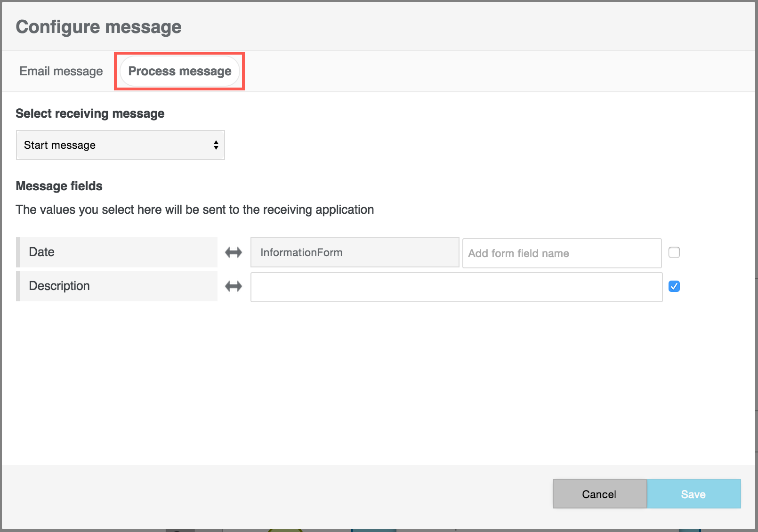Expand the InformationForm source field selector
Viewport: 758px width, 532px height.
pos(355,252)
